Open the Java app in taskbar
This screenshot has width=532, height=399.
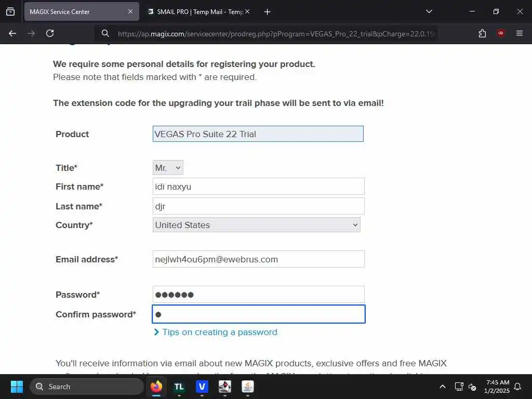[x=248, y=387]
